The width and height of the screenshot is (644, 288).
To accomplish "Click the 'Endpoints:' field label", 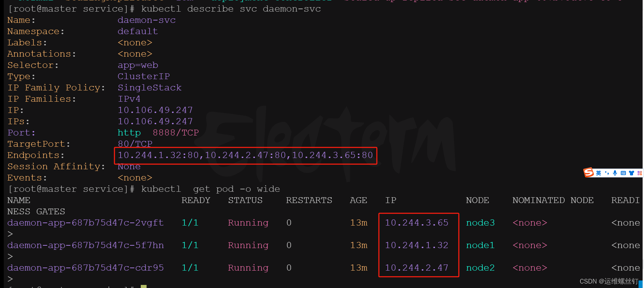I will (36, 155).
